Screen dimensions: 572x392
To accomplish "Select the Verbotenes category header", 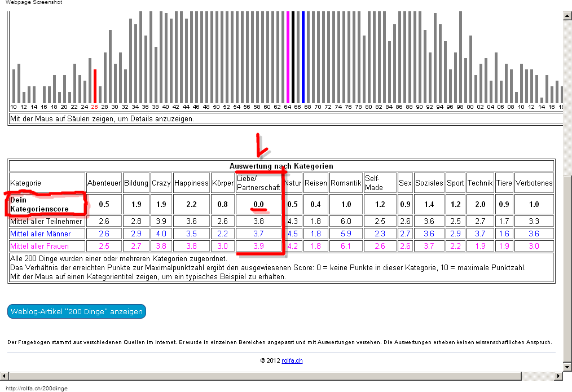I will click(534, 183).
